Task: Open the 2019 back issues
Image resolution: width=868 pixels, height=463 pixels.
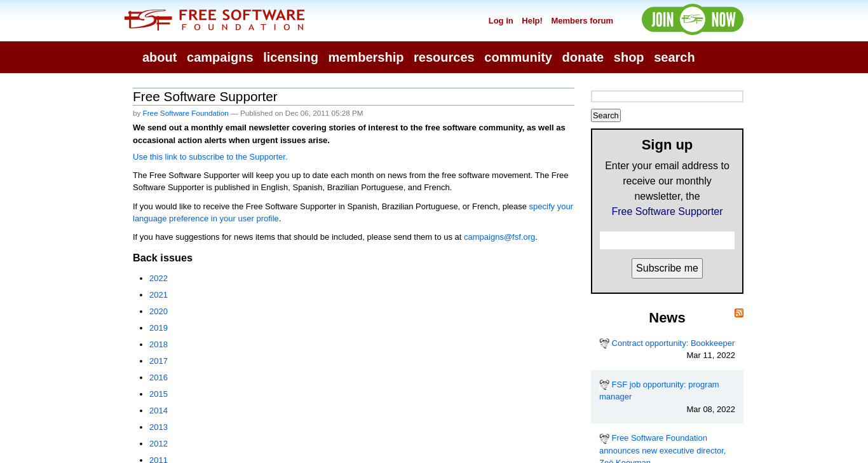Action: point(158,328)
